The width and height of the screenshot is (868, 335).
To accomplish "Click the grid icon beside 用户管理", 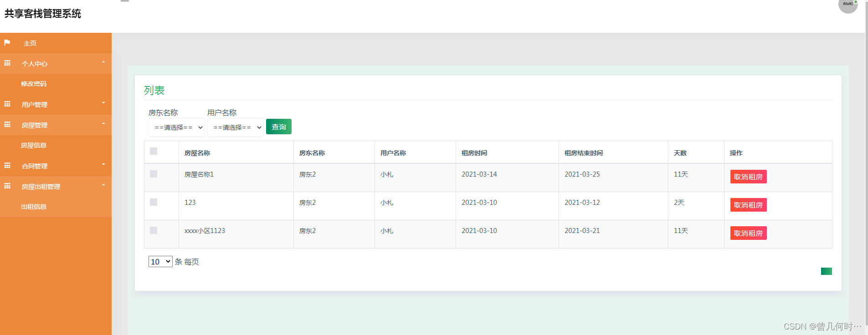I will point(7,104).
